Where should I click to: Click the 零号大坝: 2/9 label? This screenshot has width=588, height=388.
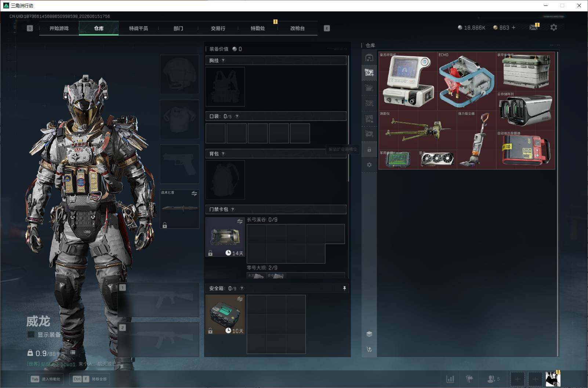pyautogui.click(x=262, y=268)
